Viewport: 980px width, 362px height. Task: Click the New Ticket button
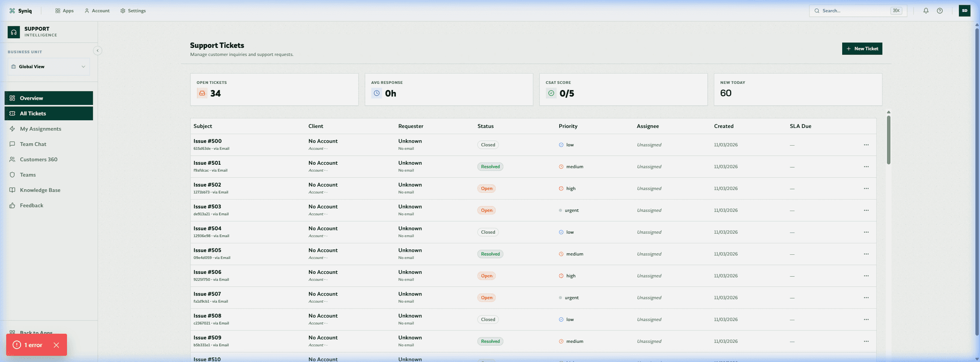pyautogui.click(x=862, y=48)
